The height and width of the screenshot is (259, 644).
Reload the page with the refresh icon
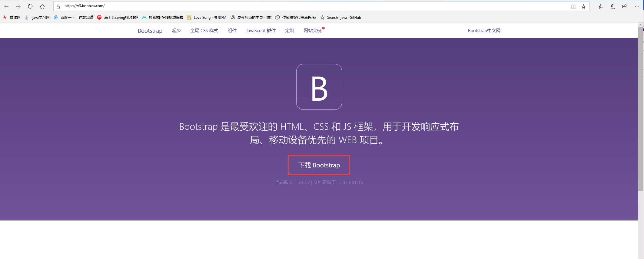tap(30, 6)
